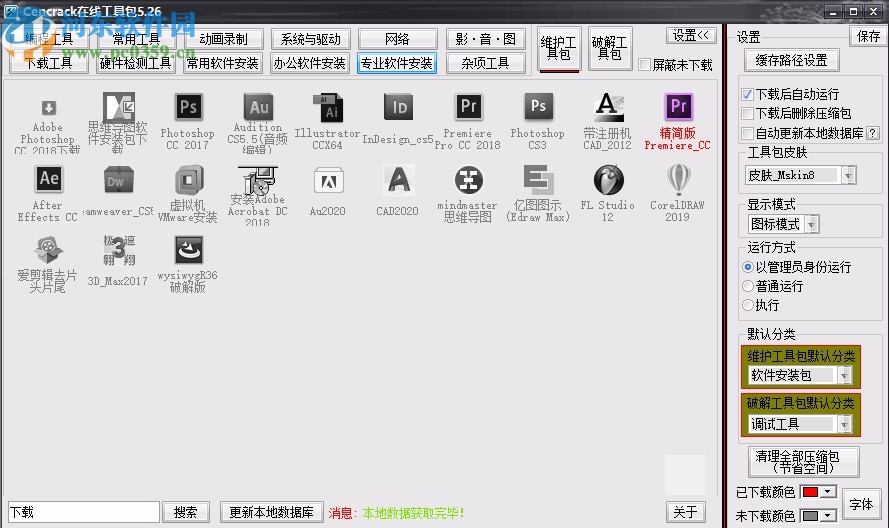Collapse settings panel via 设置<< button
Viewport: 889px width, 528px height.
pyautogui.click(x=691, y=36)
